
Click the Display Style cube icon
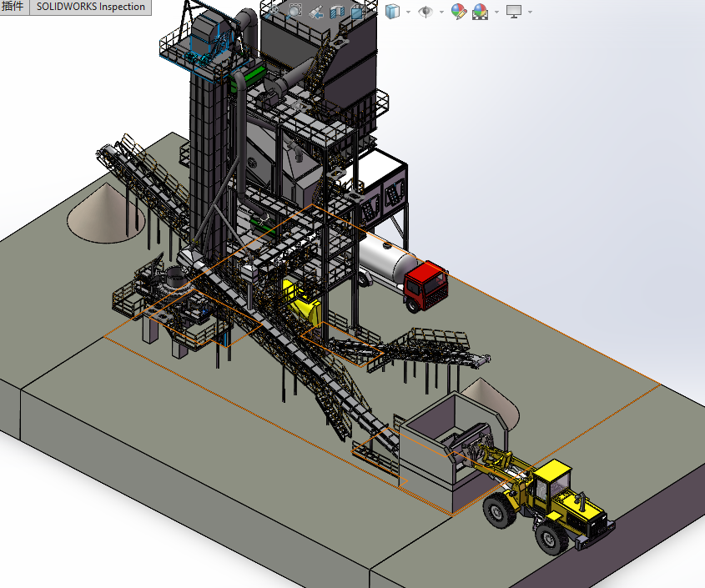click(x=392, y=12)
